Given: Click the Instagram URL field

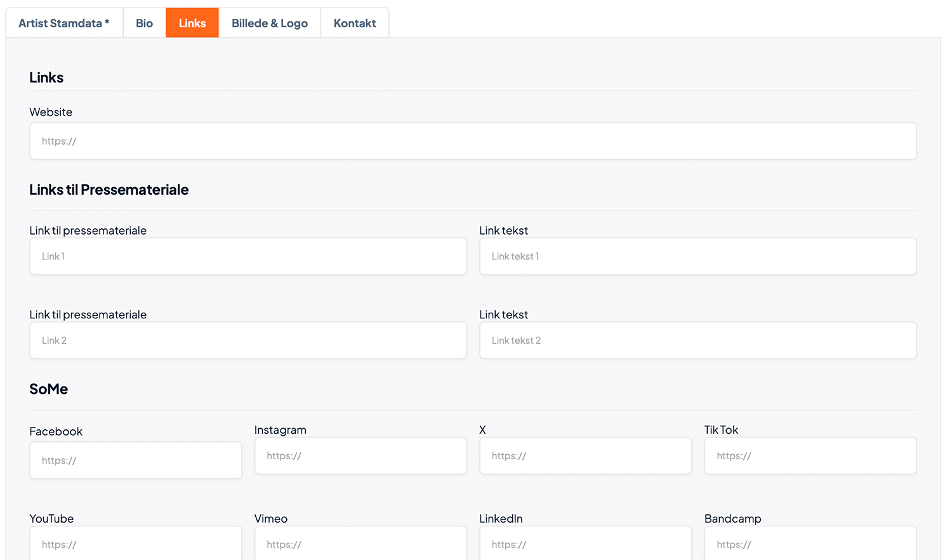Looking at the screenshot, I should point(360,455).
